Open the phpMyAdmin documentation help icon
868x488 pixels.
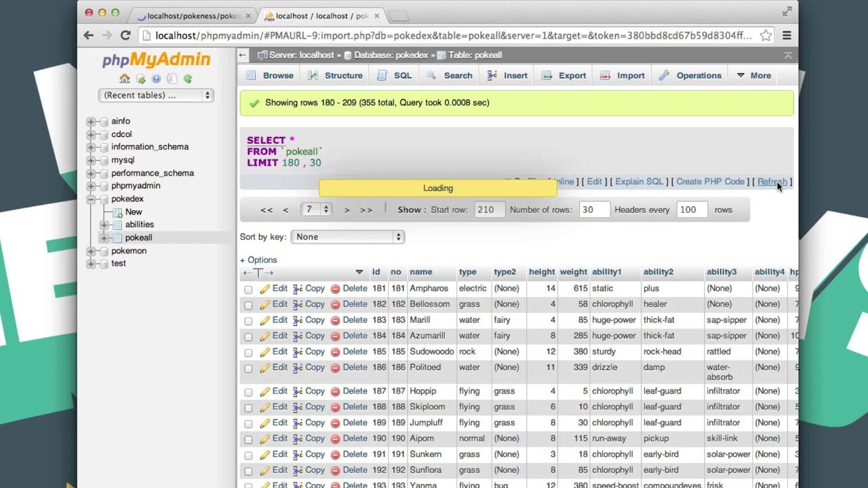pos(156,79)
